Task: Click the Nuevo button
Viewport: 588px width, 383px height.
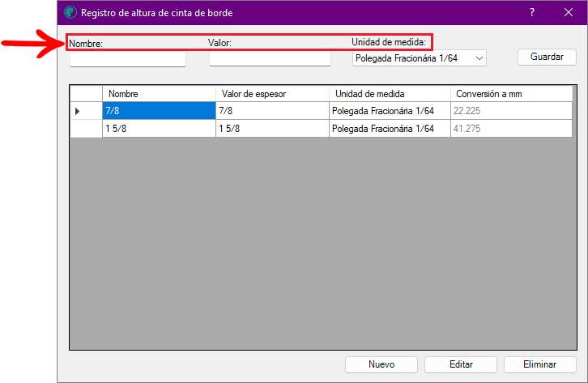Action: pyautogui.click(x=381, y=364)
